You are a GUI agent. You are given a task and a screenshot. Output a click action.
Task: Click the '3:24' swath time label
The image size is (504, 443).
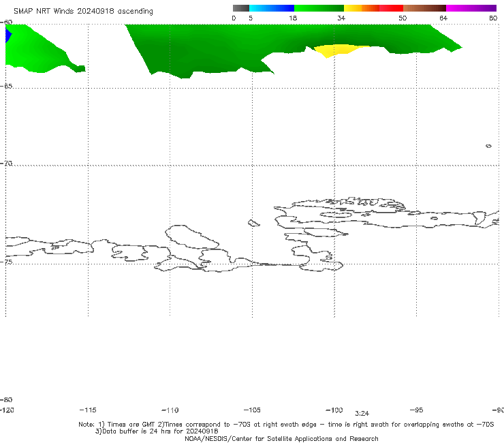362,414
